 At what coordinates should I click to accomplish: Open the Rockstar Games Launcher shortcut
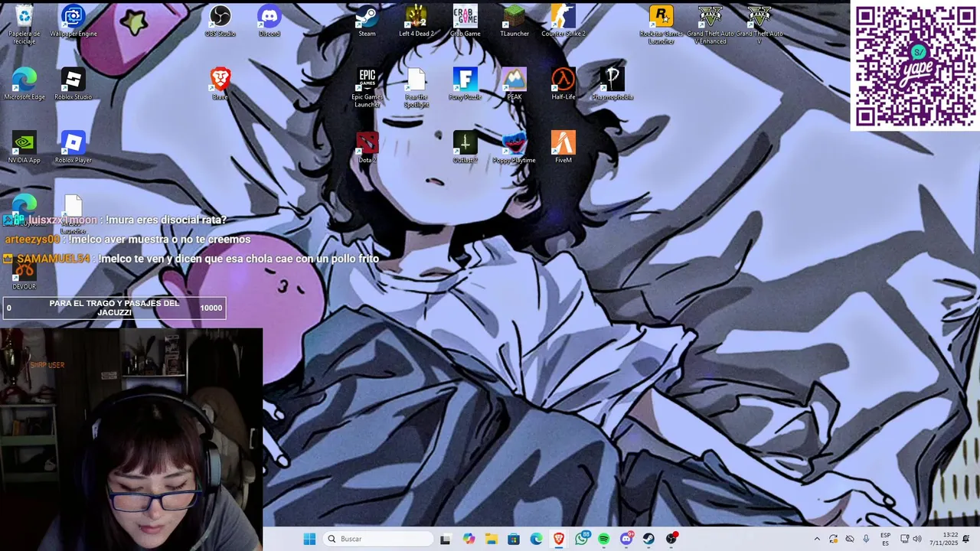(x=661, y=23)
